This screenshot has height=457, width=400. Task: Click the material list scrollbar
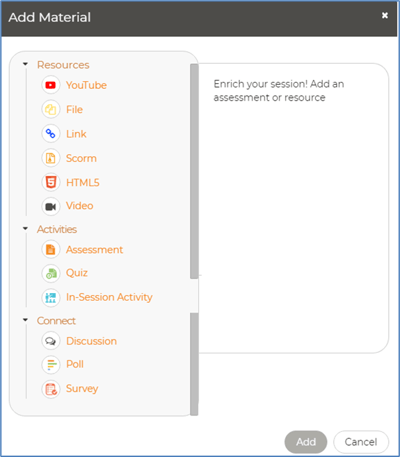tap(194, 171)
